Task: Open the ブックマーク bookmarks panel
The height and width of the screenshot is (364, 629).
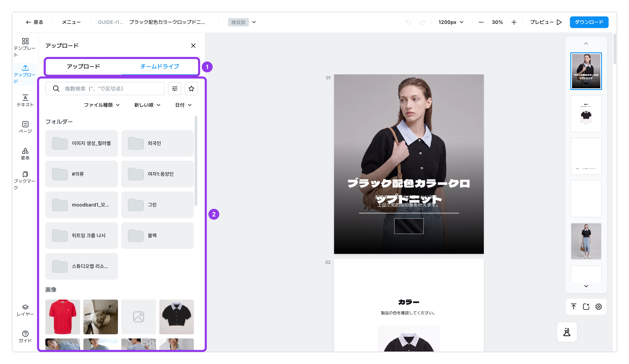Action: (x=25, y=181)
